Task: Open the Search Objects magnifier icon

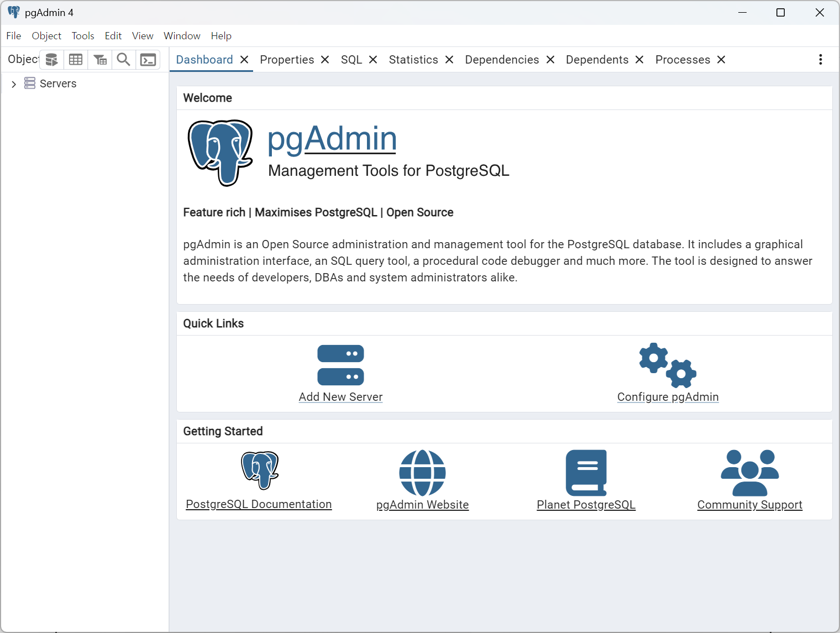Action: point(124,60)
